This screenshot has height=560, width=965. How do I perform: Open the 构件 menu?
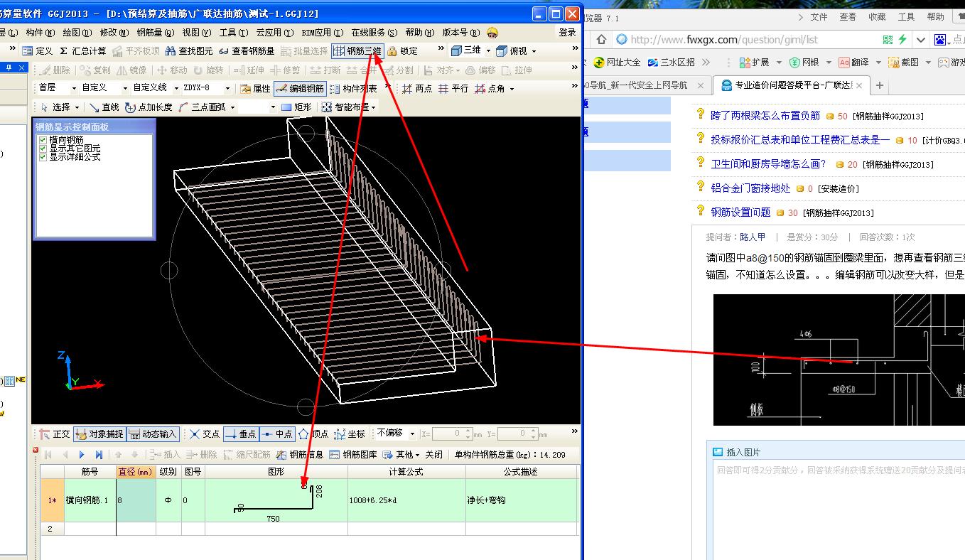pyautogui.click(x=40, y=33)
